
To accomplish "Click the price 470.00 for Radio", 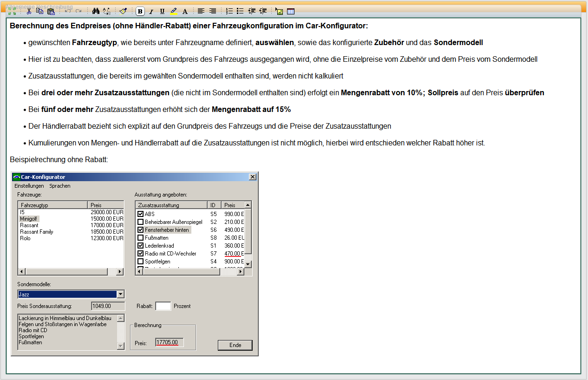I will click(x=232, y=254).
